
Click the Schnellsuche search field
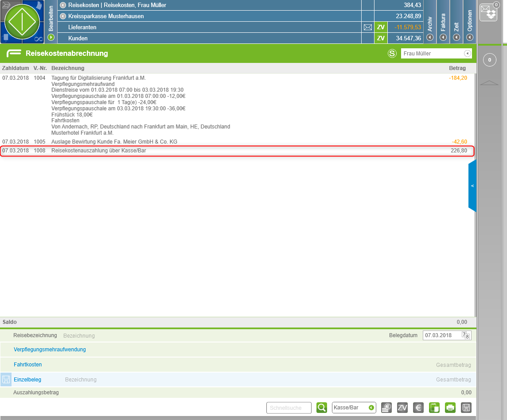click(x=289, y=408)
